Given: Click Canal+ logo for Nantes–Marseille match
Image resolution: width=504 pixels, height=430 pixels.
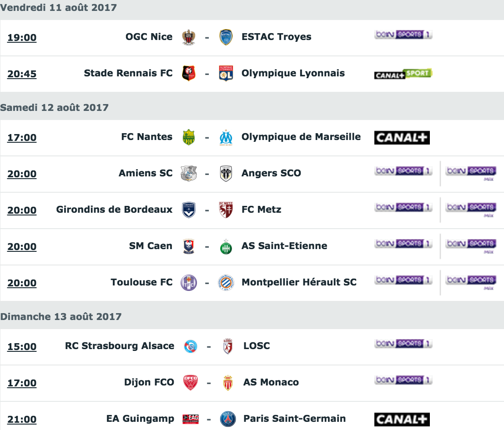Looking at the screenshot, I should 402,138.
